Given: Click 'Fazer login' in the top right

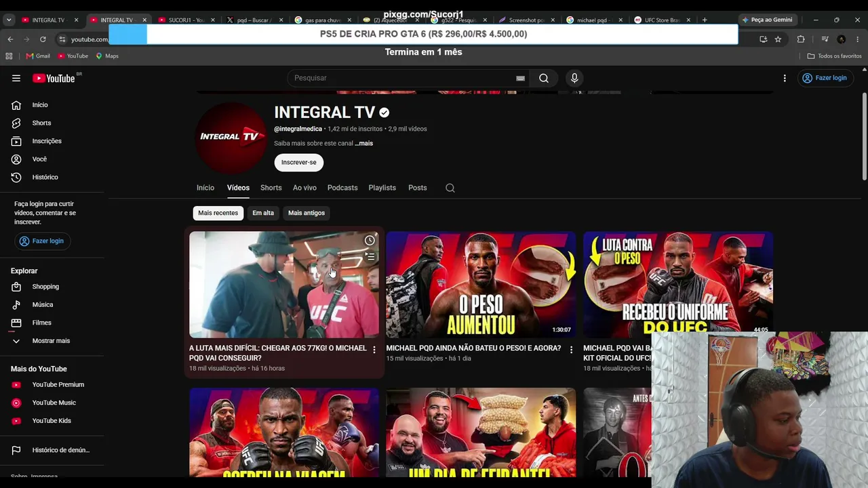Looking at the screenshot, I should point(825,78).
